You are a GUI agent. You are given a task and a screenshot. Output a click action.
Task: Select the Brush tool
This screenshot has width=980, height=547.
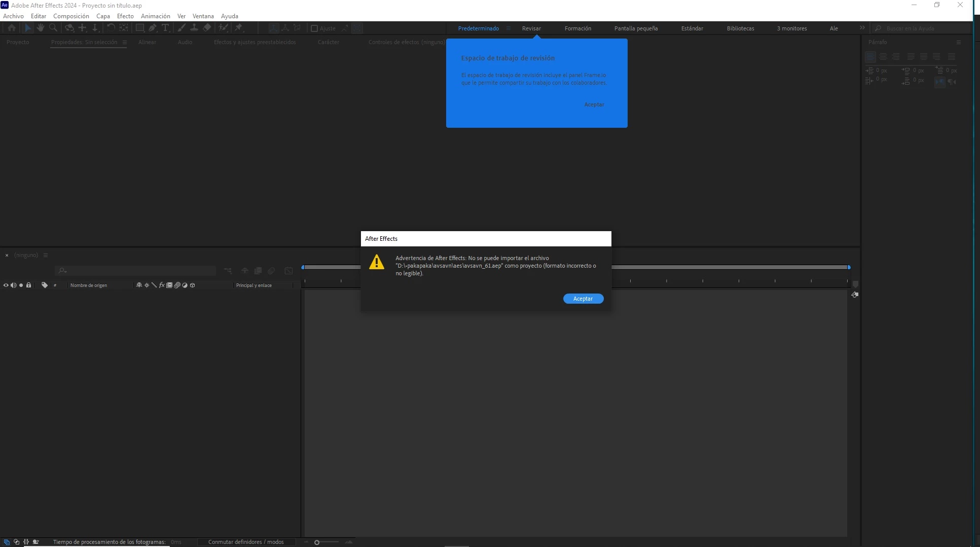(x=182, y=28)
